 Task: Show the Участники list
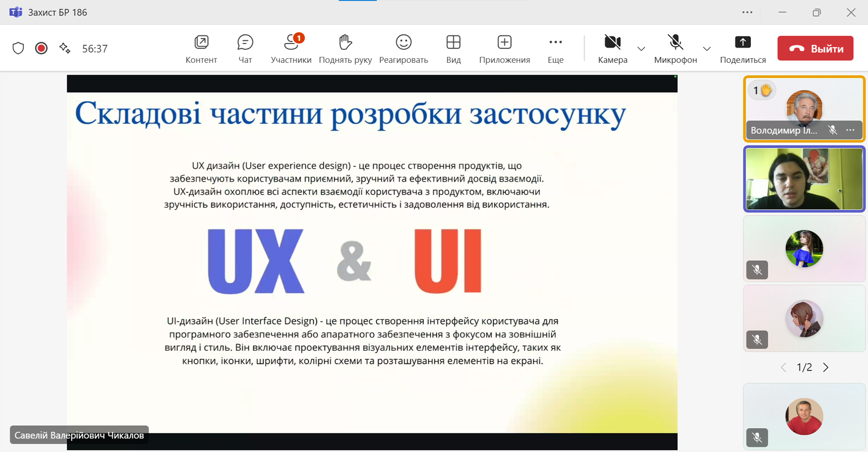point(291,48)
